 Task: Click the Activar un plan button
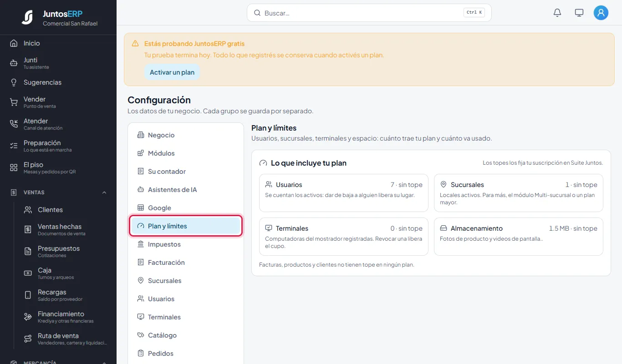pos(172,72)
